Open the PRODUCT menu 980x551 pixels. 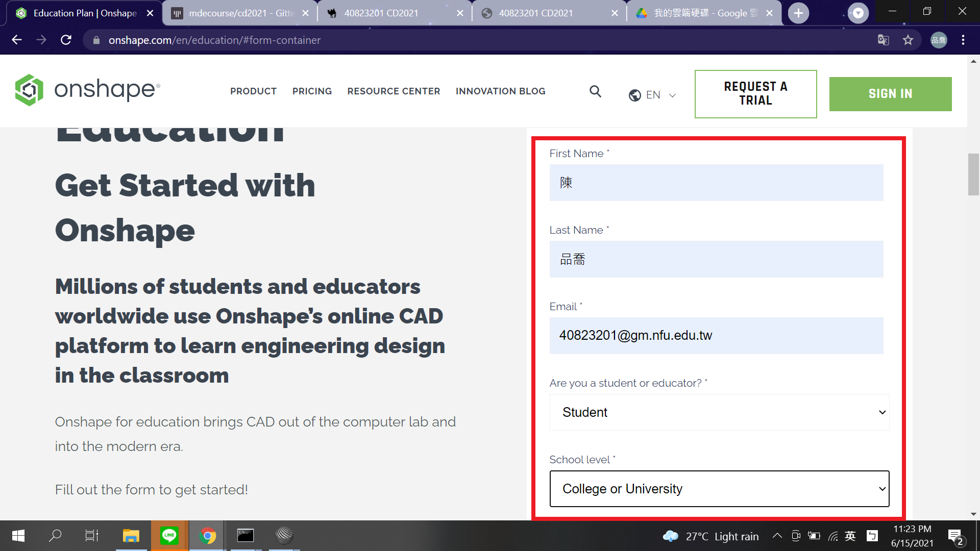[x=253, y=91]
